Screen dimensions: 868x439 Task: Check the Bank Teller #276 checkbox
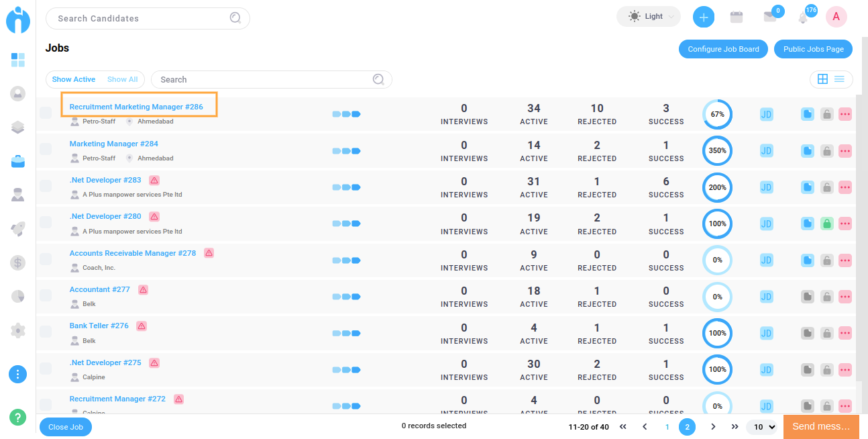46,332
